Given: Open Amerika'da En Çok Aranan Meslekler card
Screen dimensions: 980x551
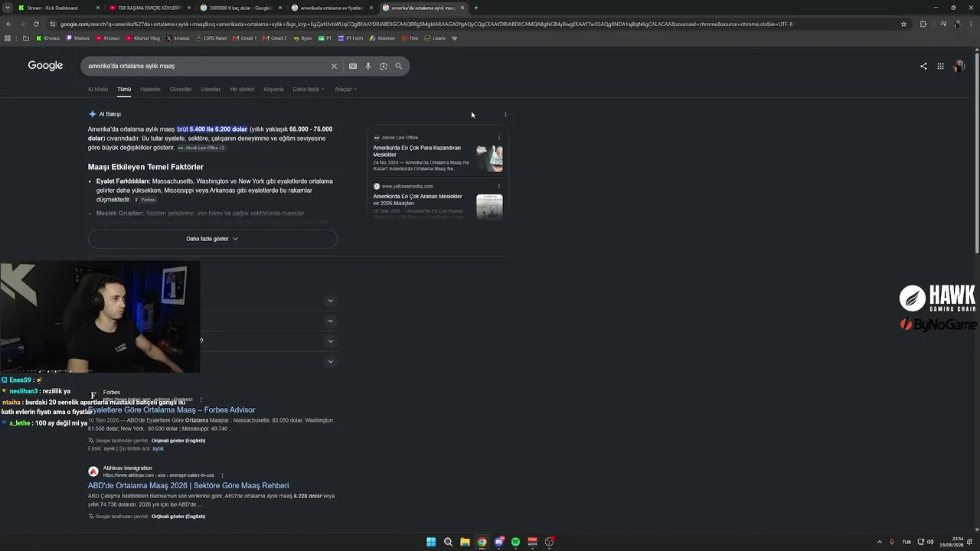Looking at the screenshot, I should (419, 200).
